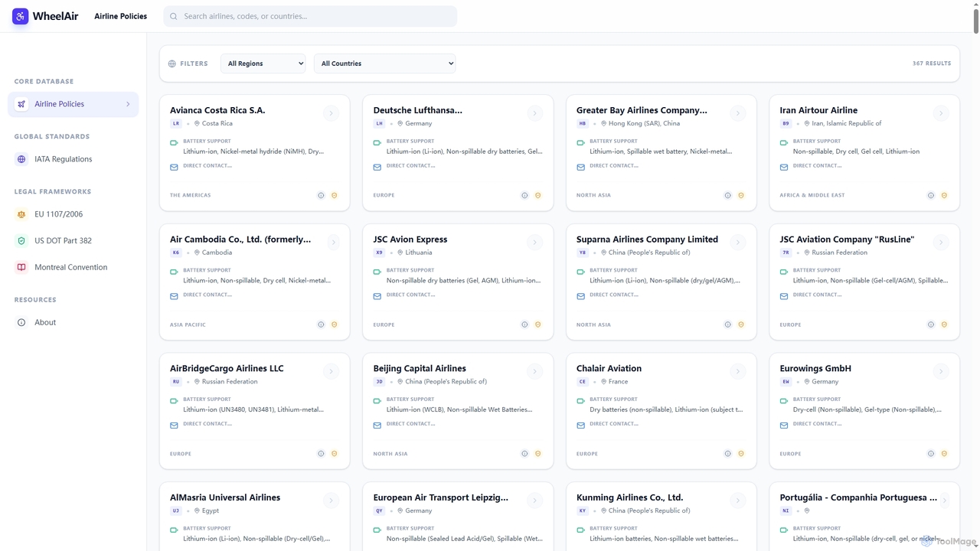980x551 pixels.
Task: Click orange shield badge on AirBridgeCargo card
Action: pyautogui.click(x=335, y=454)
